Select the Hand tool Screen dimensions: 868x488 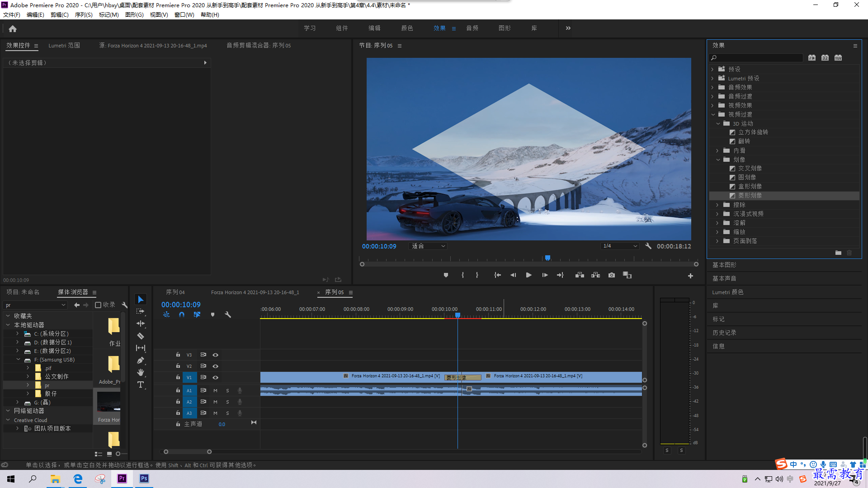point(141,372)
